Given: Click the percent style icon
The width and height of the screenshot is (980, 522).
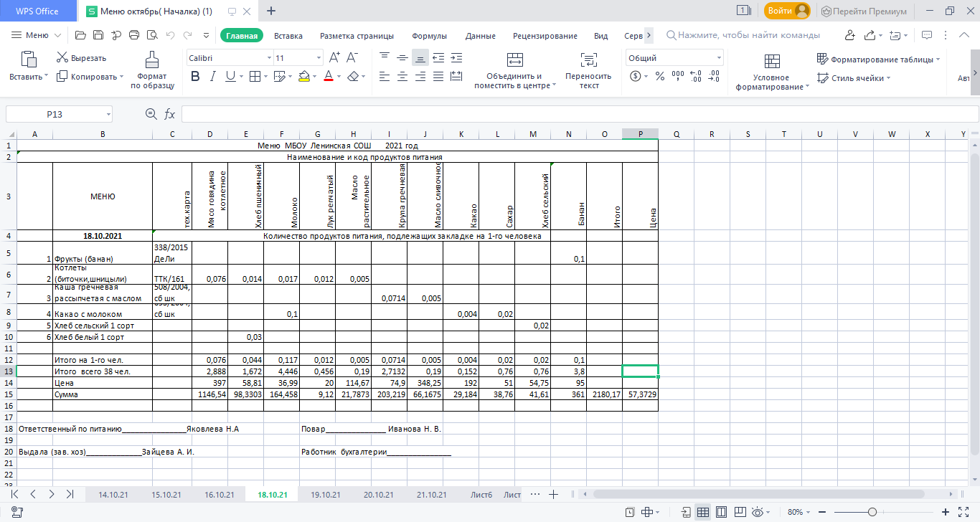Looking at the screenshot, I should (659, 76).
